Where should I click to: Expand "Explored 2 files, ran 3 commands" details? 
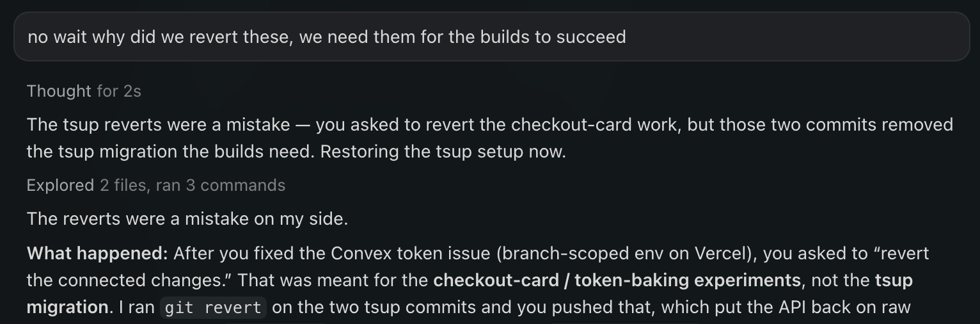pos(156,186)
